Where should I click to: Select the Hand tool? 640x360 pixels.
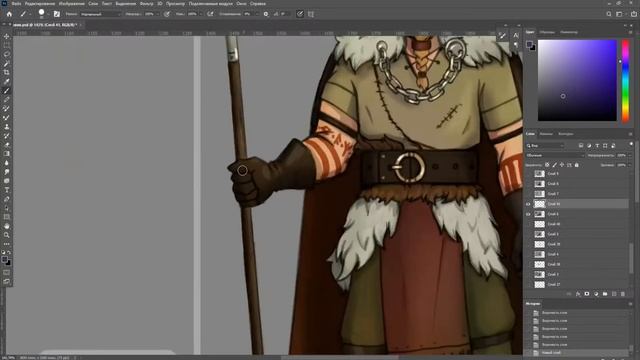(7, 226)
